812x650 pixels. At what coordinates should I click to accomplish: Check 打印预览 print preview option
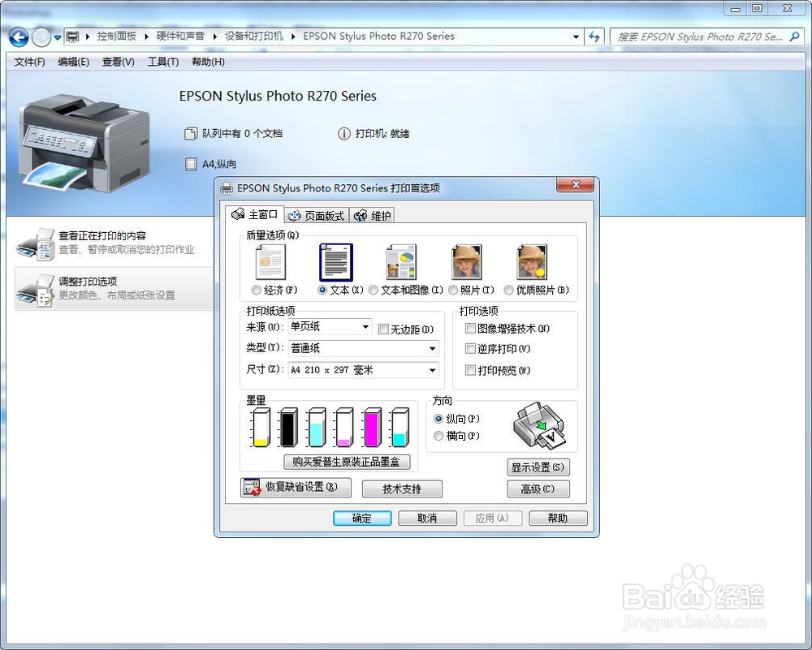(469, 369)
